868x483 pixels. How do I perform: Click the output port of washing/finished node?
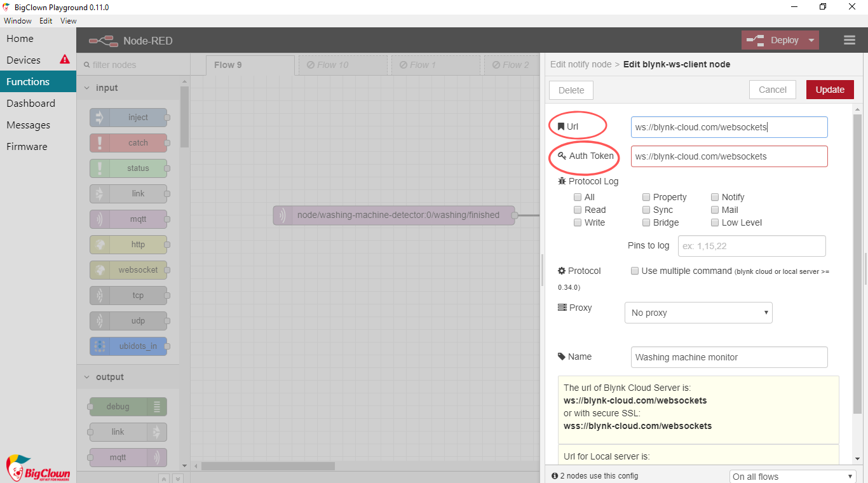[x=515, y=215]
